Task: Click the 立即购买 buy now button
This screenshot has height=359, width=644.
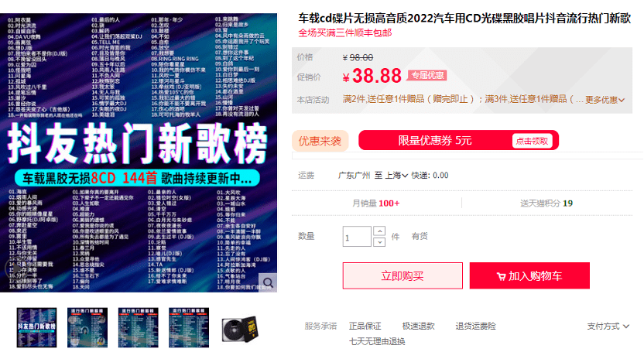Action: tap(402, 275)
